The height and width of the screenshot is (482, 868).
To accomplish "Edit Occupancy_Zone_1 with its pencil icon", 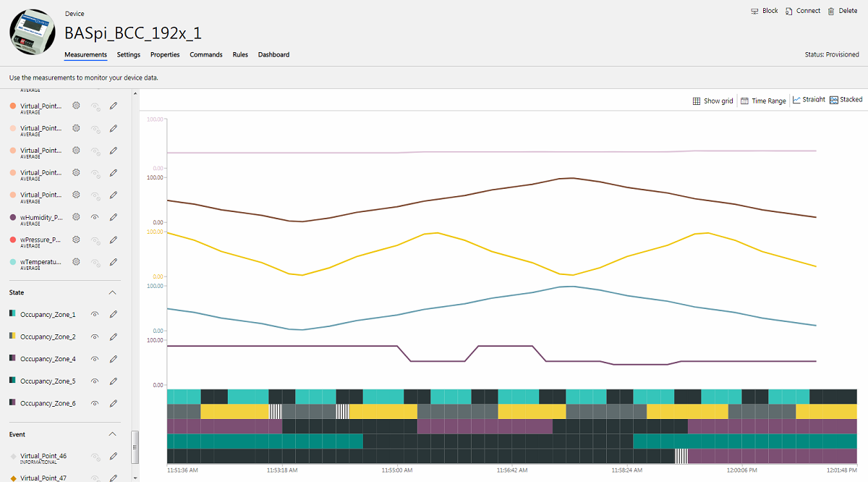I will 114,314.
